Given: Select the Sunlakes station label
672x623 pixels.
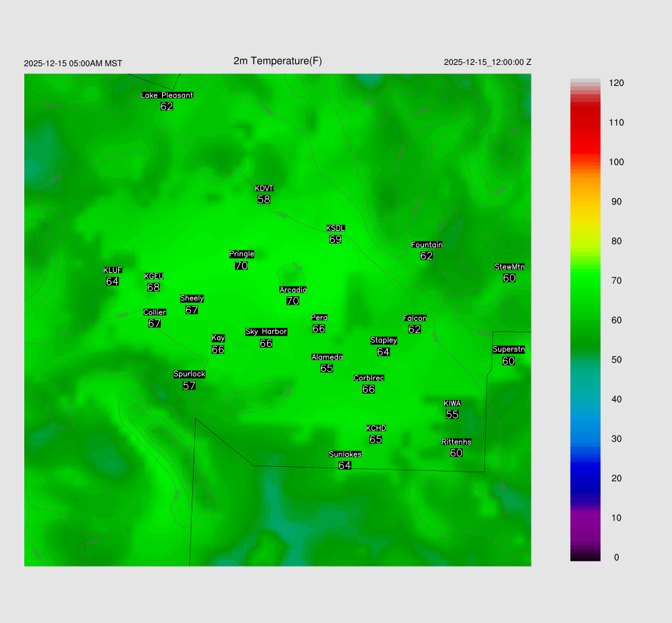Looking at the screenshot, I should coord(345,454).
